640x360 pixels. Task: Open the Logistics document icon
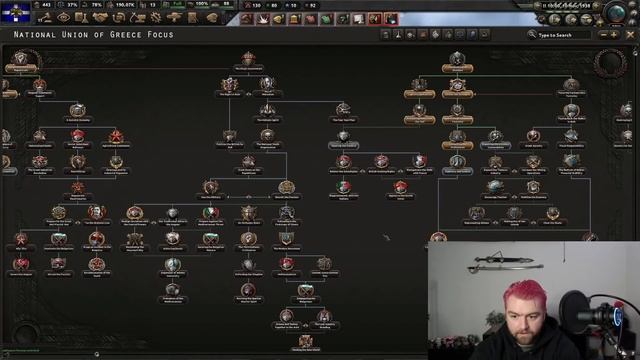[x=193, y=18]
